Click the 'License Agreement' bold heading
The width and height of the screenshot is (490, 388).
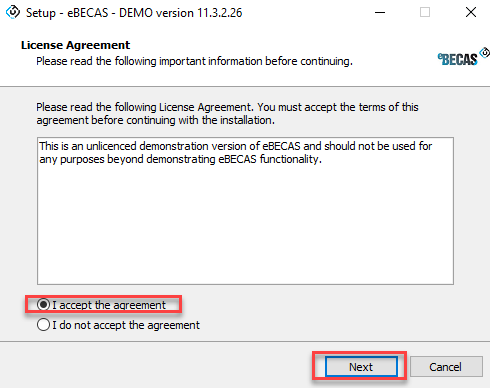pos(75,45)
